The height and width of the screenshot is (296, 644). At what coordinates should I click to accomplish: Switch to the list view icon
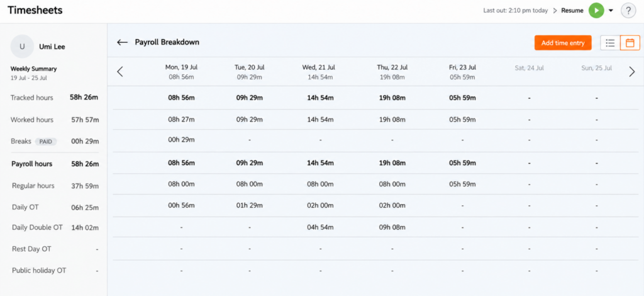click(610, 43)
